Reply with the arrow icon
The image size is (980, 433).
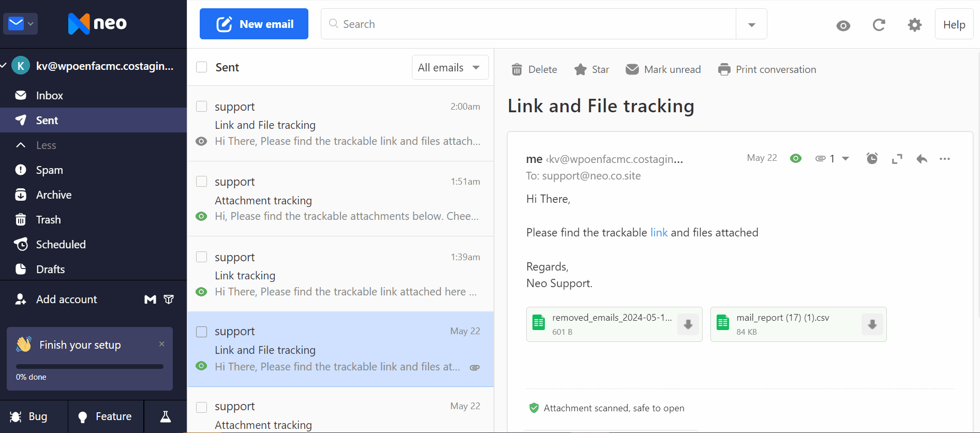pos(922,159)
